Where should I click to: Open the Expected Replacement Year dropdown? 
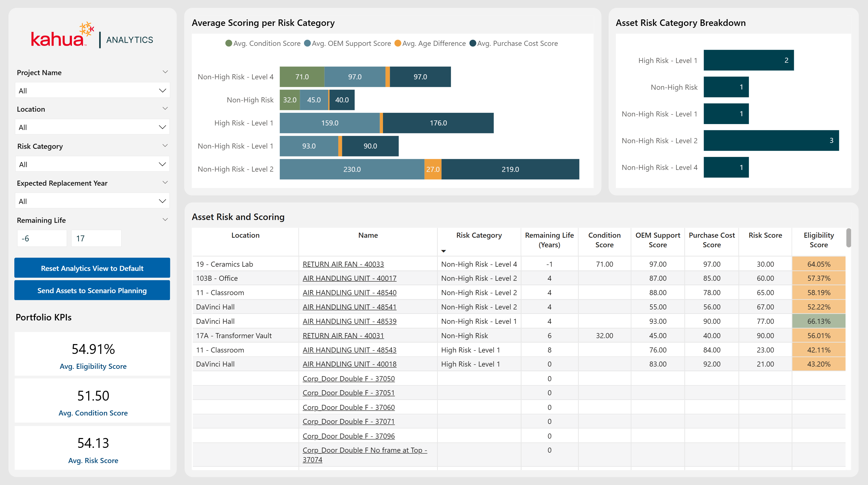[92, 201]
